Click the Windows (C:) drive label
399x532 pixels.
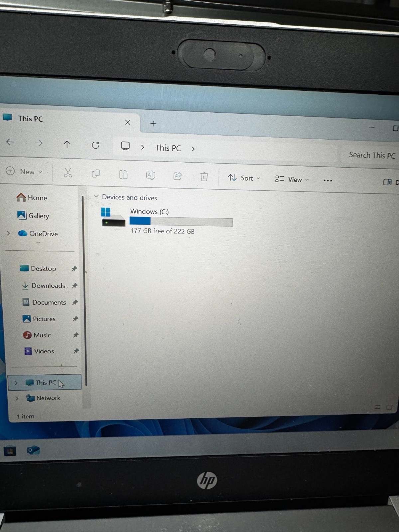tap(149, 211)
